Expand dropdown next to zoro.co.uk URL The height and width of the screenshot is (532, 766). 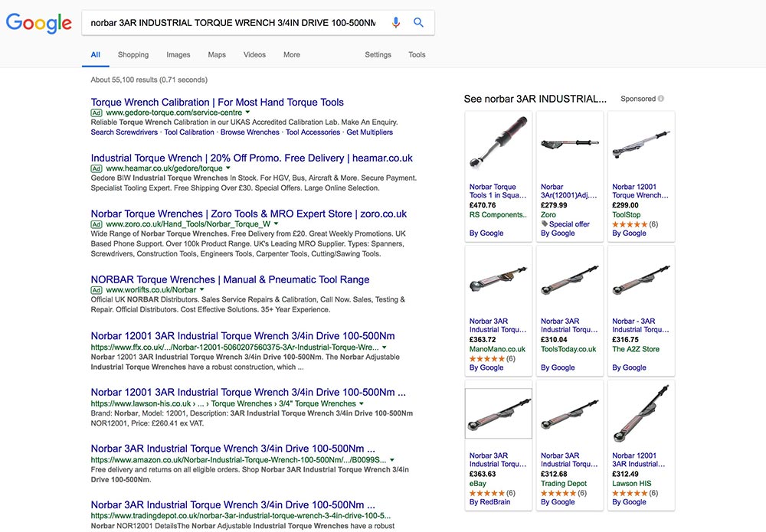tap(276, 224)
